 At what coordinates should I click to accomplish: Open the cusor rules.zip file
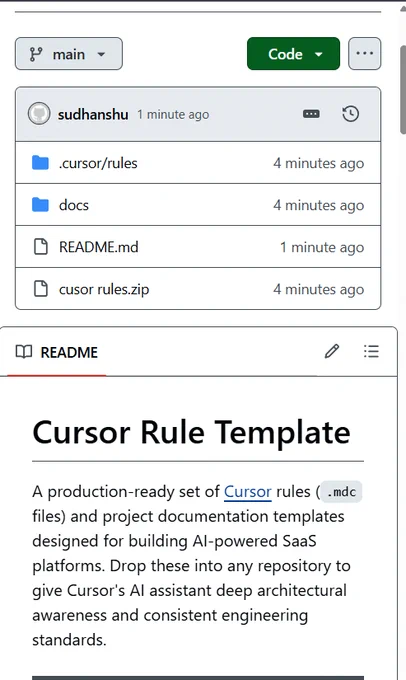[104, 289]
